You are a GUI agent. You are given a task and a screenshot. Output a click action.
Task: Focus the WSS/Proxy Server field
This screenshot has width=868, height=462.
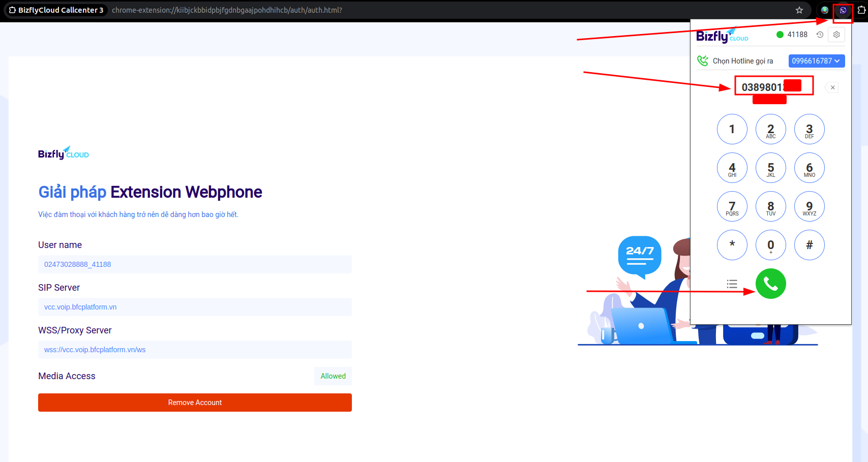(x=195, y=350)
